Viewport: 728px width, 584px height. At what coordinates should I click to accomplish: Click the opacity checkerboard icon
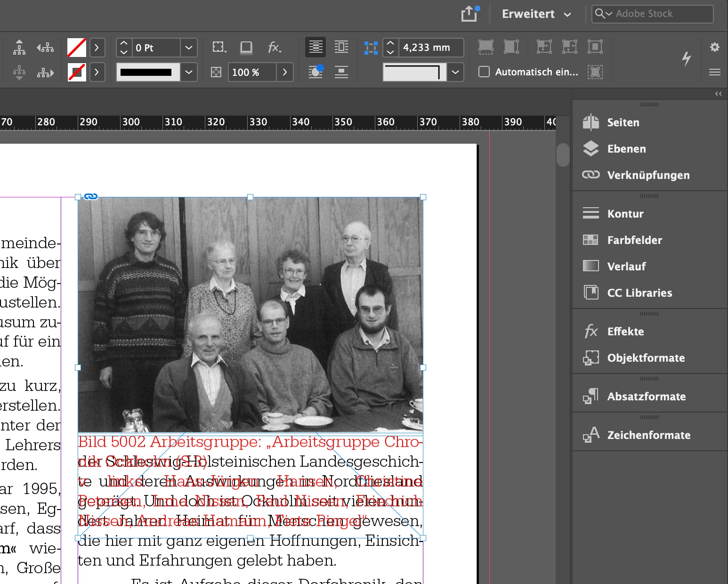pyautogui.click(x=216, y=73)
